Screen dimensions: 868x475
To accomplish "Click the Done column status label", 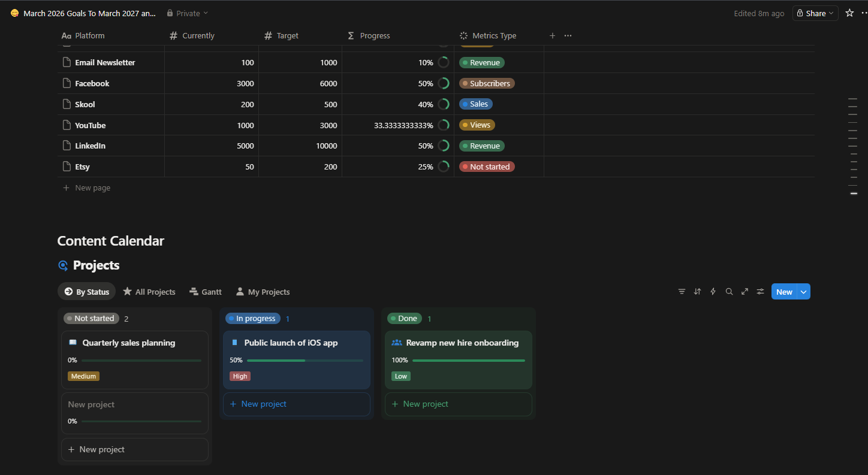I will point(405,319).
